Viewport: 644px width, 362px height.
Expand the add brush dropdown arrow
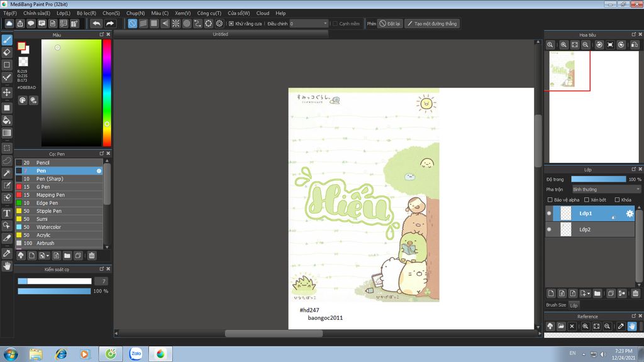click(x=48, y=256)
